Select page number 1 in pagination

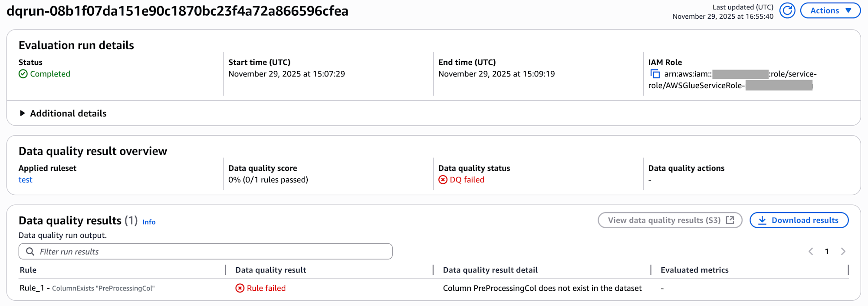click(827, 252)
